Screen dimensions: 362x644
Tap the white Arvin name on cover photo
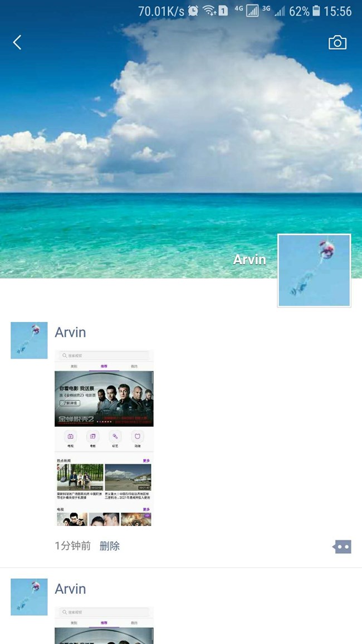point(249,260)
